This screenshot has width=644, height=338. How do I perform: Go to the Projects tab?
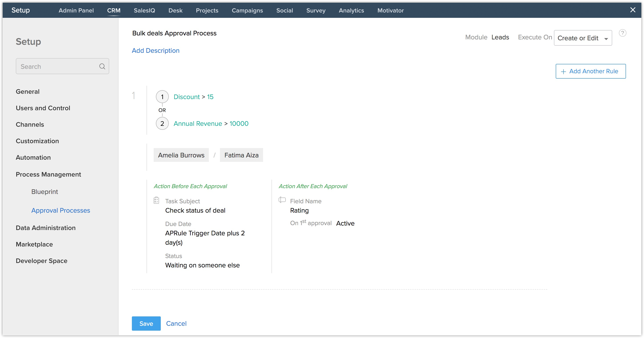pyautogui.click(x=207, y=10)
